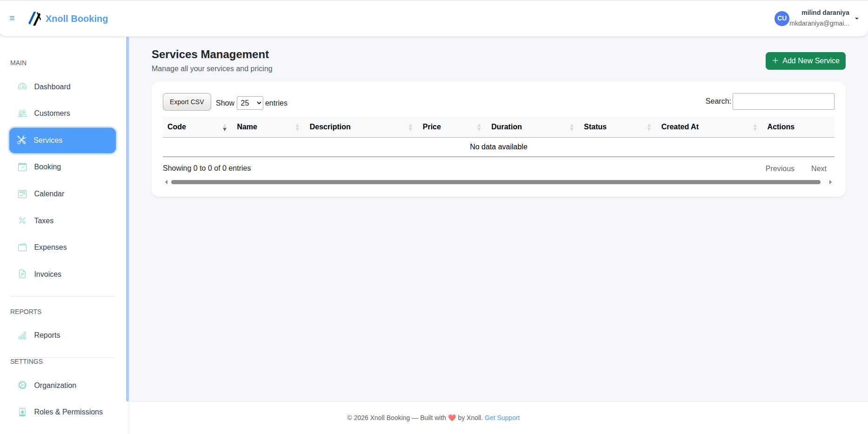Click the Invoices document icon
Image resolution: width=868 pixels, height=434 pixels.
point(22,274)
